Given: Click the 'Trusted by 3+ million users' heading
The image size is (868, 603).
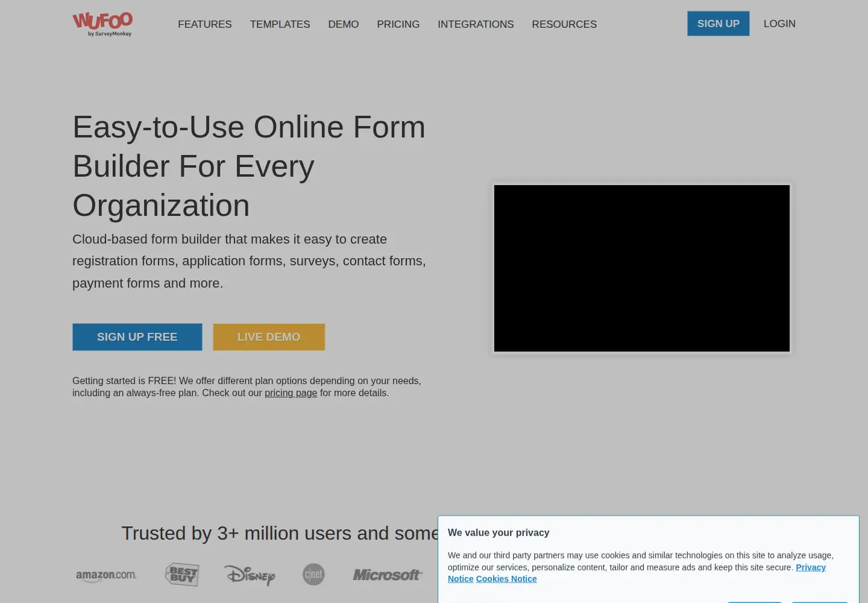Looking at the screenshot, I should coord(280,533).
